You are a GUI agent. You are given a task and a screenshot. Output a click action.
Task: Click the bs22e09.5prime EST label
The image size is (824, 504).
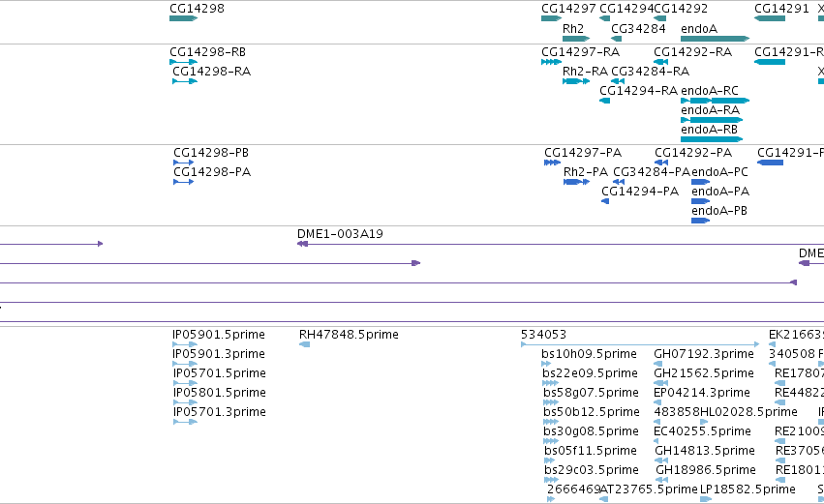590,373
